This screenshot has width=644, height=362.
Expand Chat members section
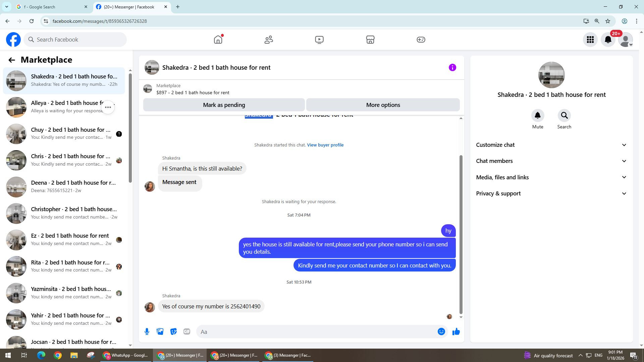point(551,161)
